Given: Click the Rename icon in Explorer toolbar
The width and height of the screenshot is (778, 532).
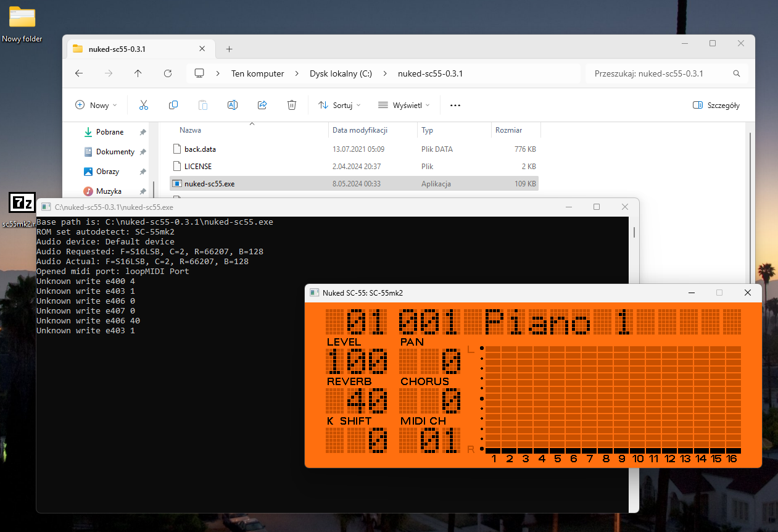Looking at the screenshot, I should (233, 105).
